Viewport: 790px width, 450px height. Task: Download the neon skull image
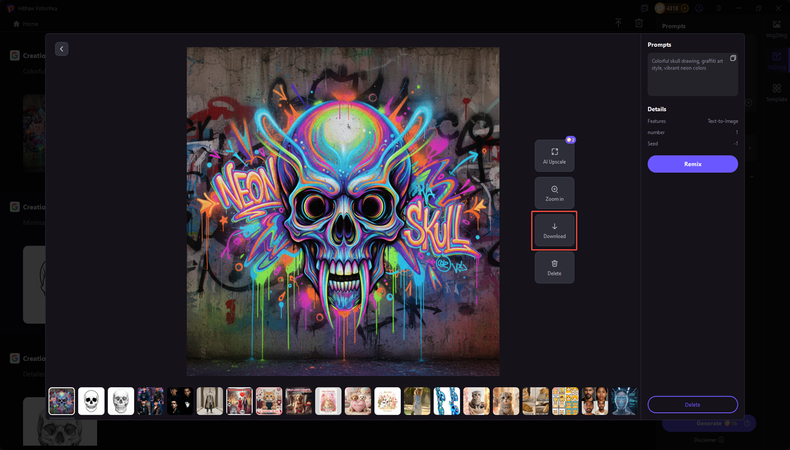[x=554, y=231]
